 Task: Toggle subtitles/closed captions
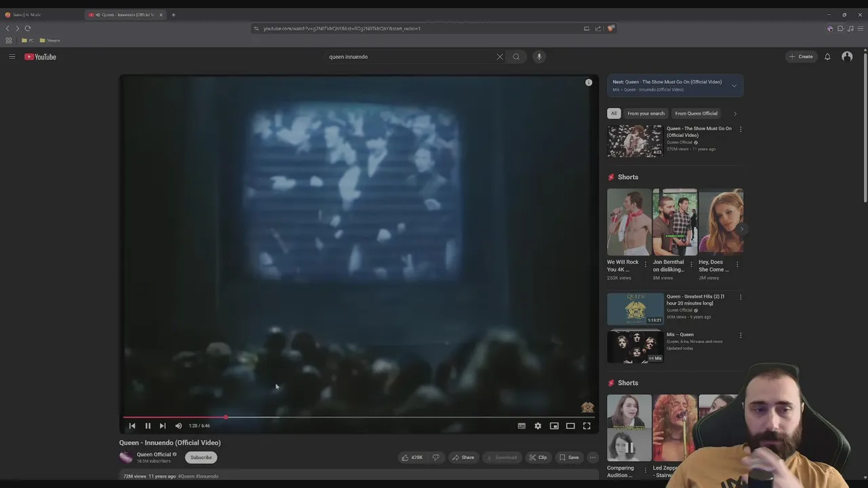pos(521,426)
